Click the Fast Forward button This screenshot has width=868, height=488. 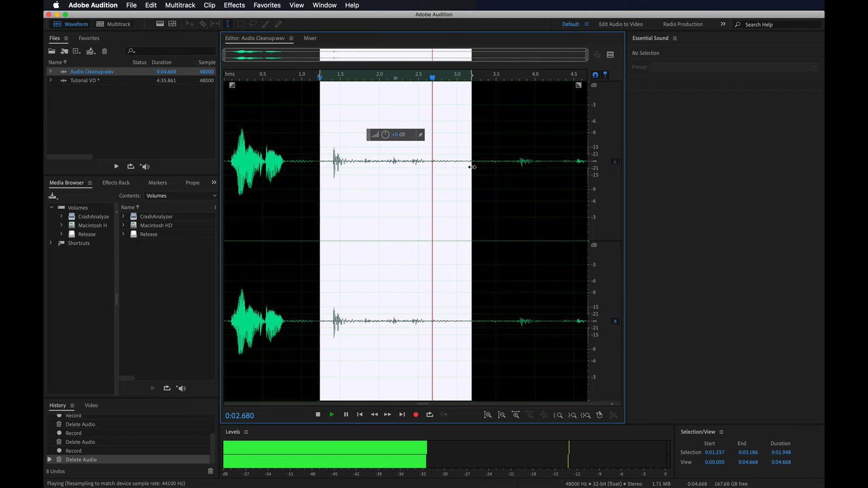coord(388,414)
